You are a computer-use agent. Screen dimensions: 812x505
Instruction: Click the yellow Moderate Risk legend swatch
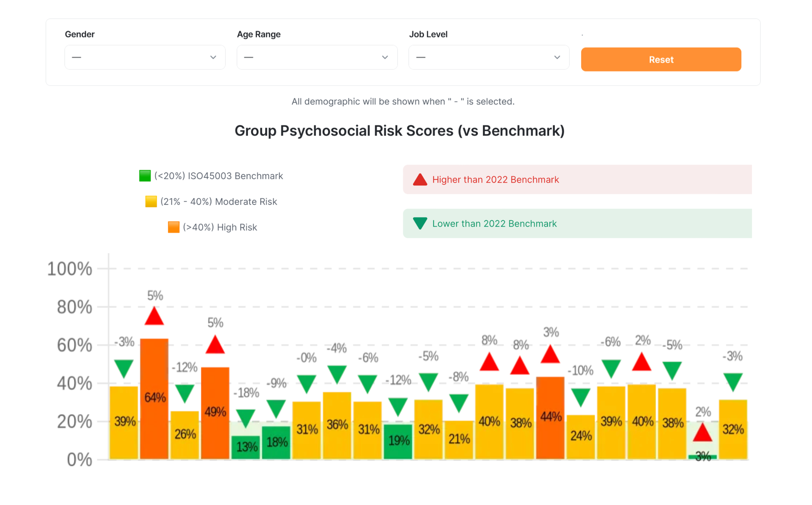[151, 201]
